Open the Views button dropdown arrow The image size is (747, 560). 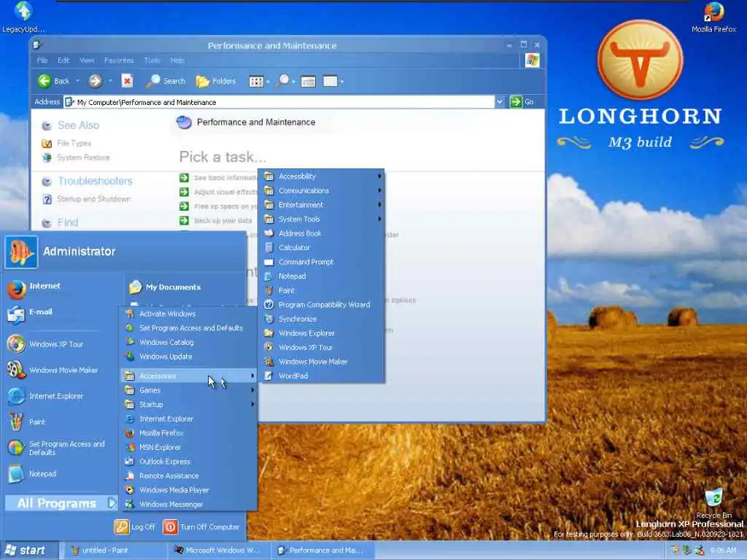click(268, 82)
